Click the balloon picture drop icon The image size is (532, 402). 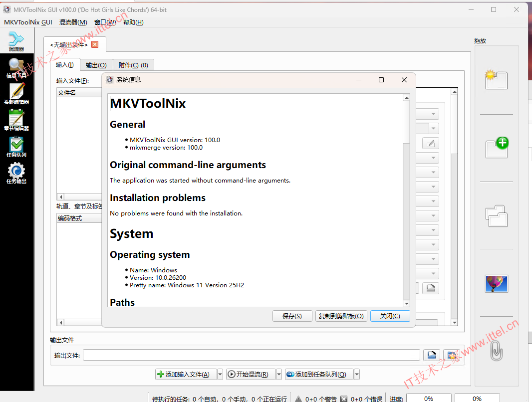point(497,284)
